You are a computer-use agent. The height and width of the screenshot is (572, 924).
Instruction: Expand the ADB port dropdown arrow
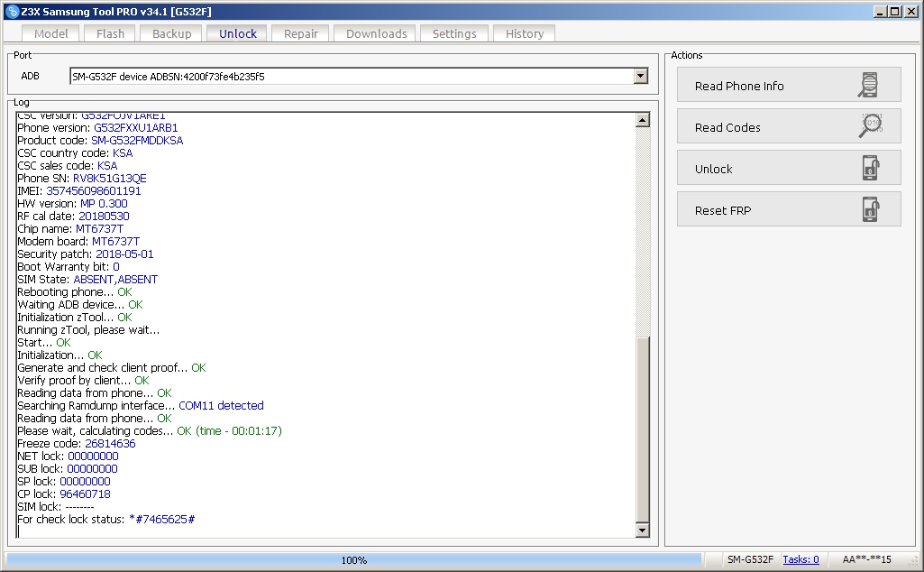coord(640,76)
